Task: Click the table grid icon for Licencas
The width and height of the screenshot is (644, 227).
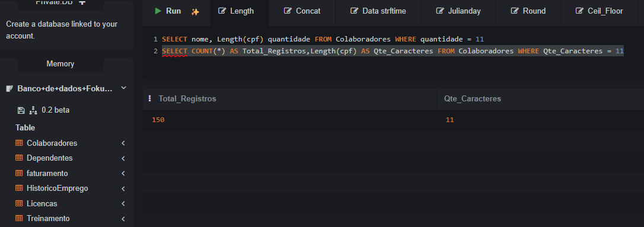Action: pyautogui.click(x=19, y=203)
